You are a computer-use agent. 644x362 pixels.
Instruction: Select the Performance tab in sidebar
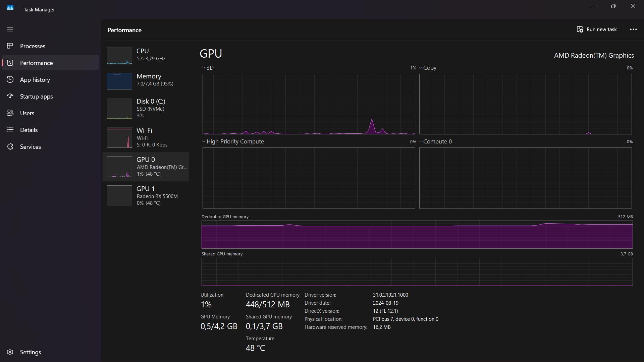coord(36,63)
